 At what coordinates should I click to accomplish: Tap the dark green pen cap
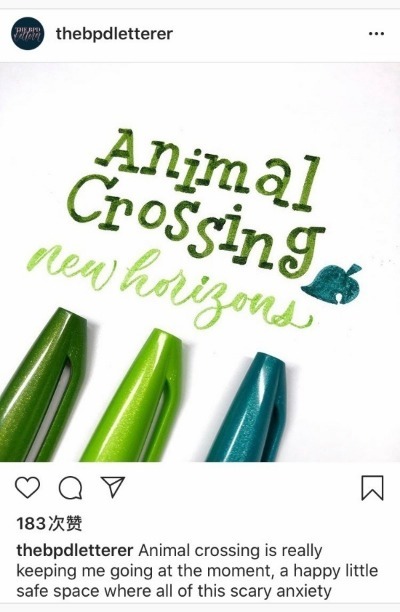pos(39,384)
